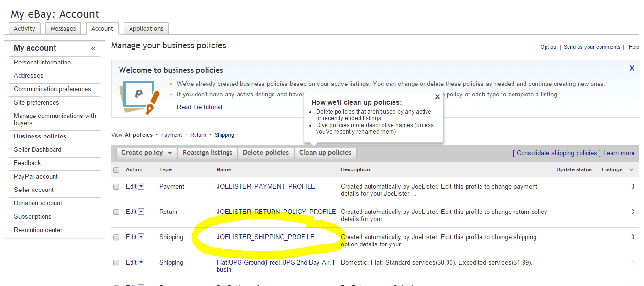
Task: Open Manage communications with buyers
Action: tap(55, 119)
